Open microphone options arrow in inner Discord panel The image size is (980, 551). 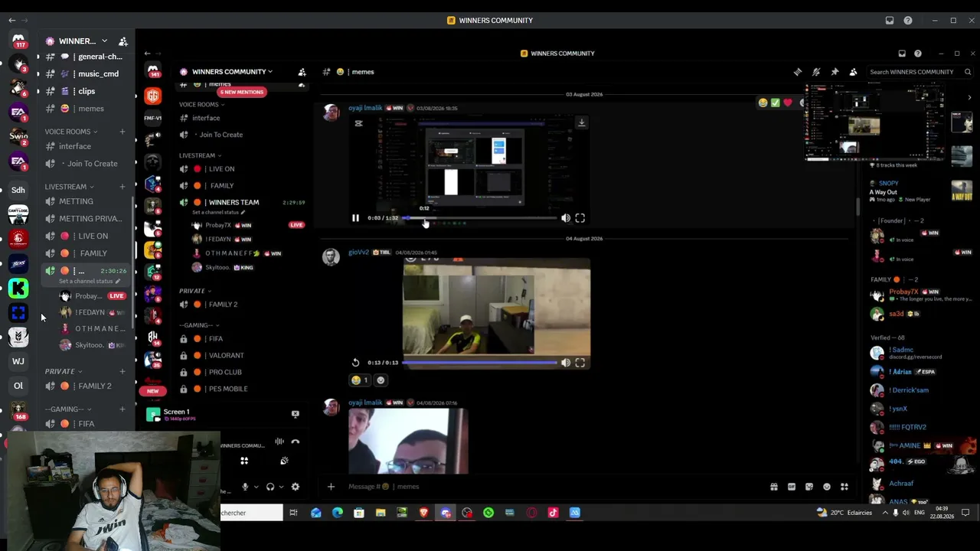[x=256, y=487]
